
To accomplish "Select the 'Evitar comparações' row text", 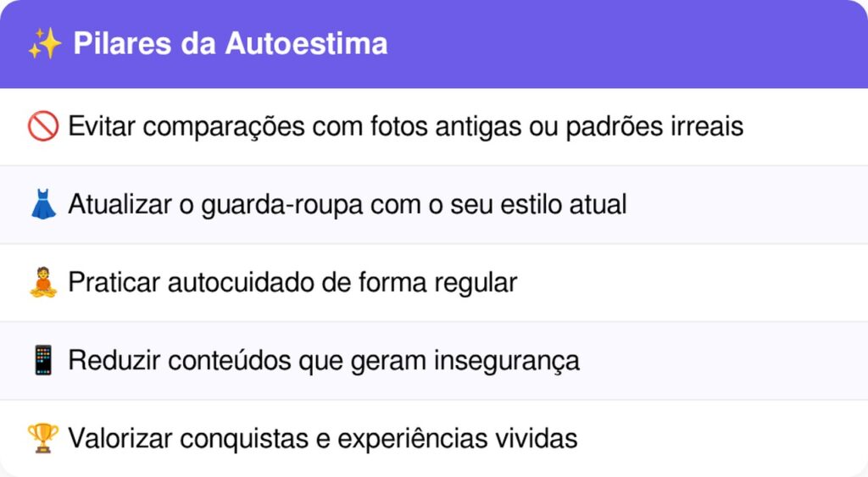I will pyautogui.click(x=405, y=127).
